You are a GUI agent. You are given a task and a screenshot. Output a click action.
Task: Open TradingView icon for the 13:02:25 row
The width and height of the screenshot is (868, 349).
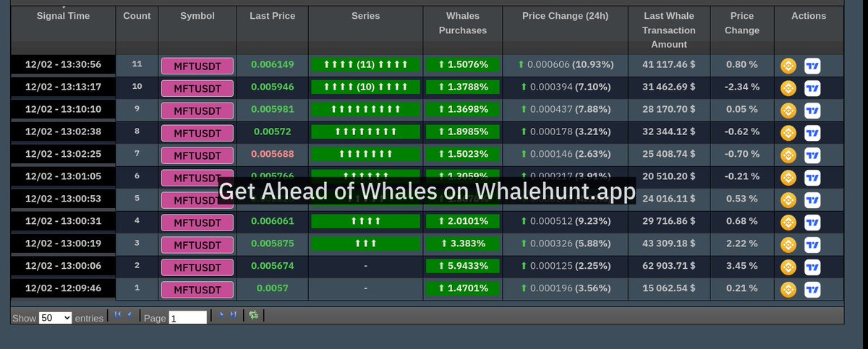click(812, 155)
